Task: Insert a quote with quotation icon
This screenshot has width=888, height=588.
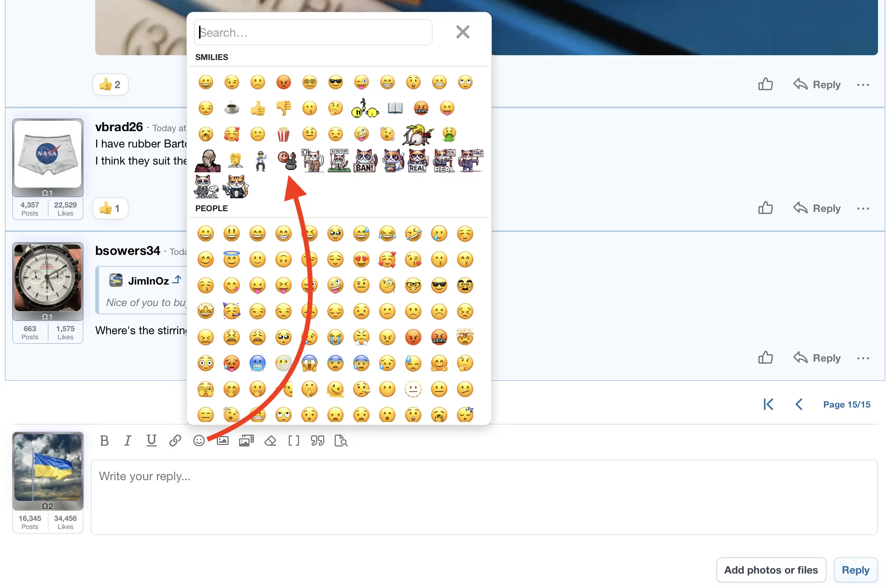Action: click(318, 441)
